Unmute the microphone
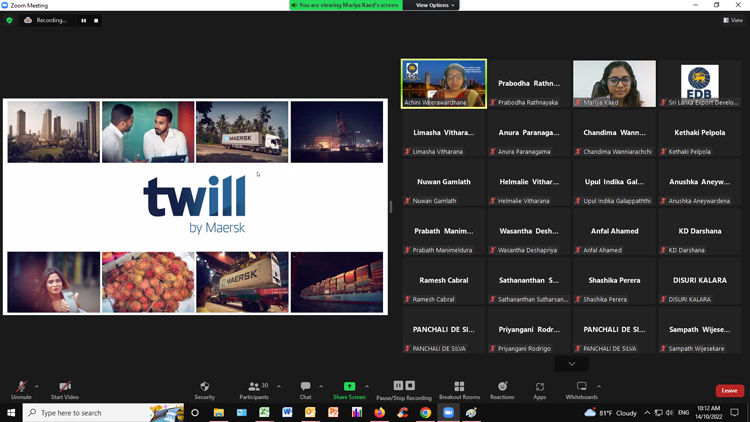750x422 pixels. click(21, 390)
